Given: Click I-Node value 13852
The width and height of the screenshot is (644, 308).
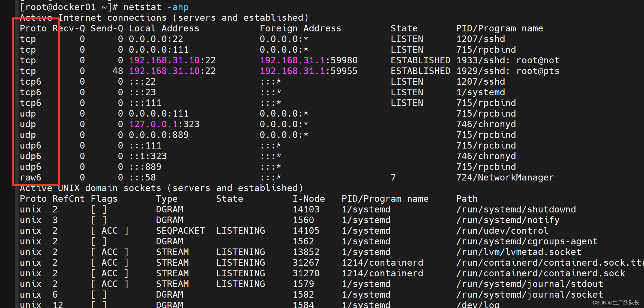Looking at the screenshot, I should pyautogui.click(x=306, y=252).
